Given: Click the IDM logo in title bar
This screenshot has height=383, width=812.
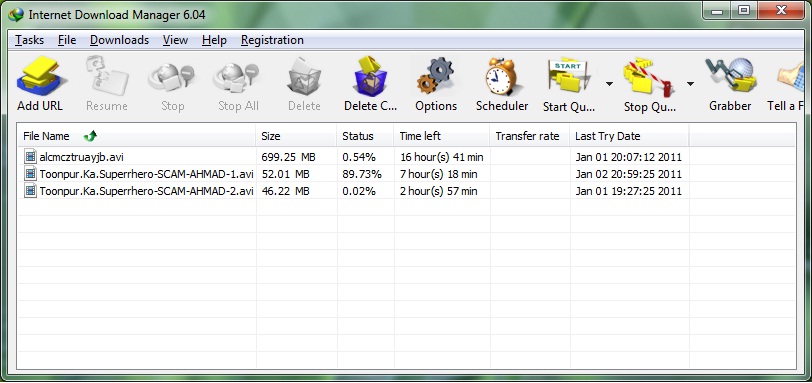Looking at the screenshot, I should tap(16, 14).
